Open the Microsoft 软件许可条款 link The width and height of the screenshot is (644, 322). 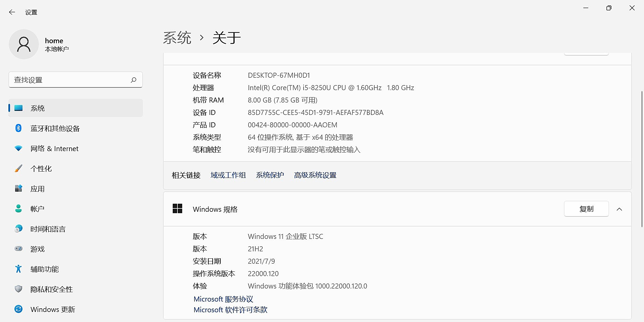[x=230, y=310]
